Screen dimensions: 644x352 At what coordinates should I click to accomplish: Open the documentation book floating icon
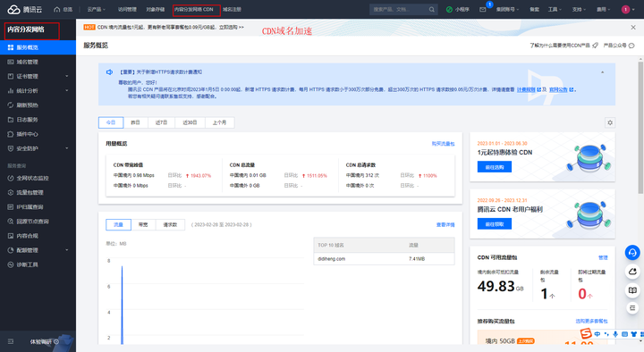point(632,290)
